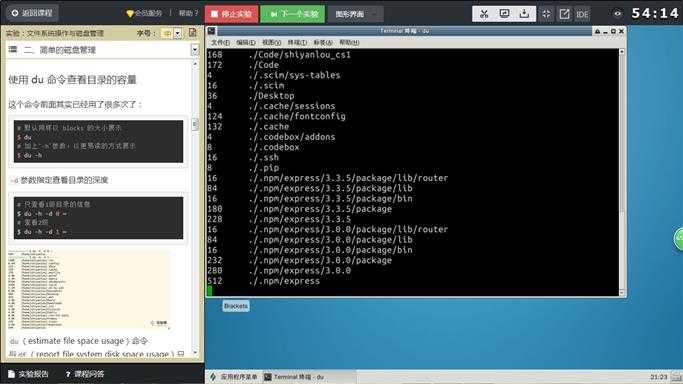
Task: Click the list icon beside chapter title
Action: coord(13,50)
